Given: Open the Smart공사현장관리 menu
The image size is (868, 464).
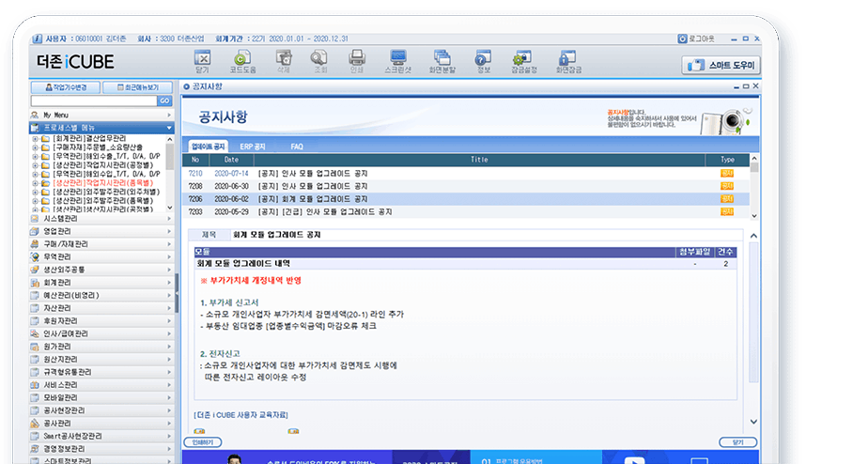Looking at the screenshot, I should pos(101,436).
